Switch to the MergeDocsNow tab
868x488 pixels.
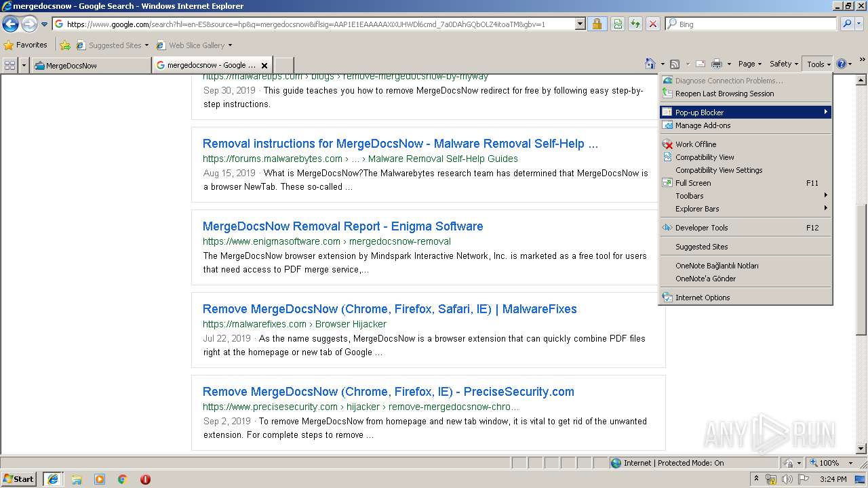pyautogui.click(x=91, y=66)
